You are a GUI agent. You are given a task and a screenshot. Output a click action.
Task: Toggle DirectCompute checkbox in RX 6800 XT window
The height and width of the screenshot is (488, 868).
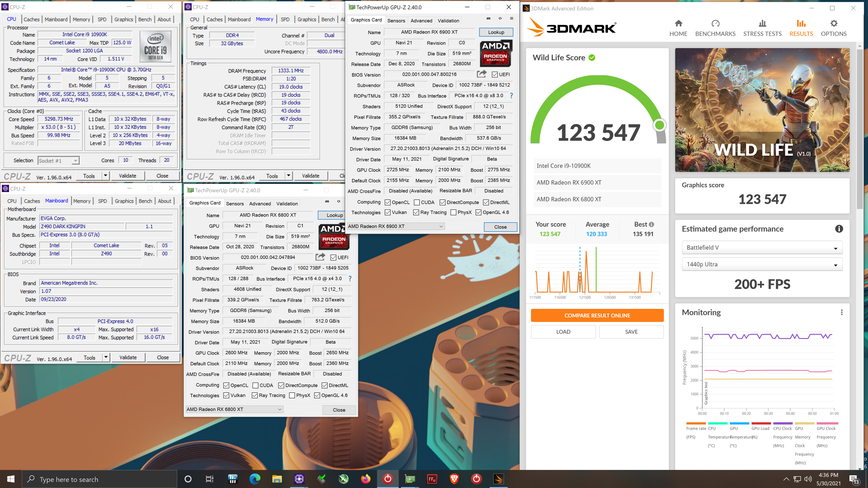click(281, 385)
